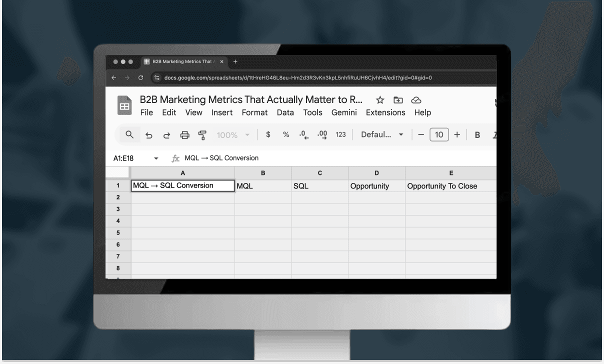Undo the last action
604x364 pixels.
point(148,134)
